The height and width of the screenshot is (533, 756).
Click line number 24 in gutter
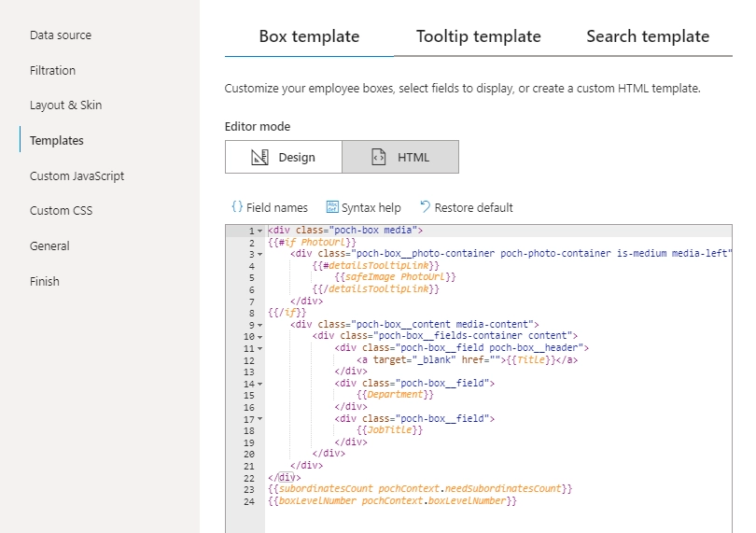pos(249,501)
